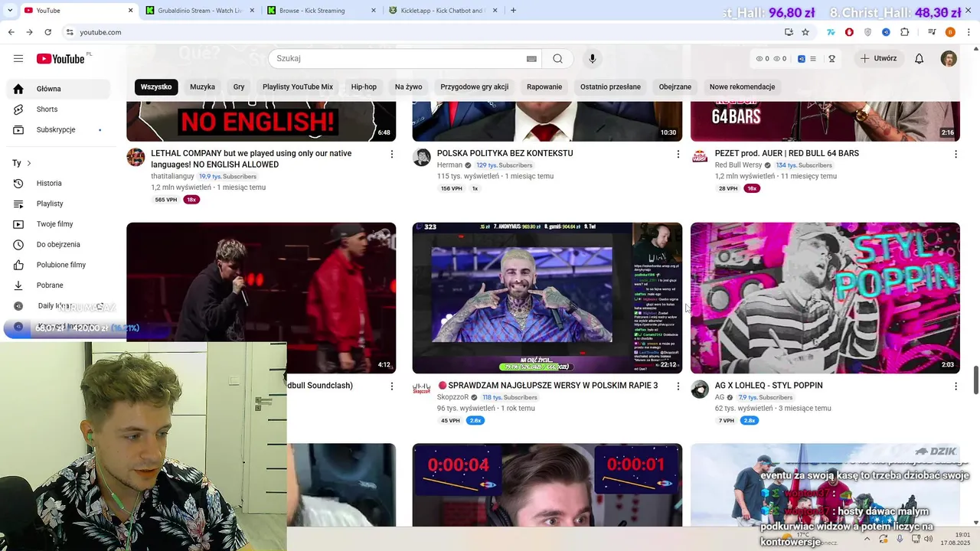This screenshot has width=980, height=551.
Task: Click the search magnifier button
Action: pos(557,59)
